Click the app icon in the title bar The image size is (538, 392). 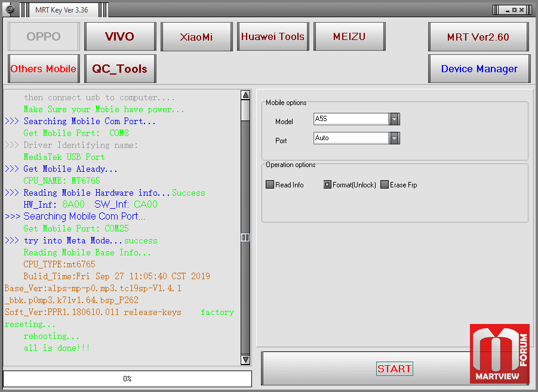[10, 10]
